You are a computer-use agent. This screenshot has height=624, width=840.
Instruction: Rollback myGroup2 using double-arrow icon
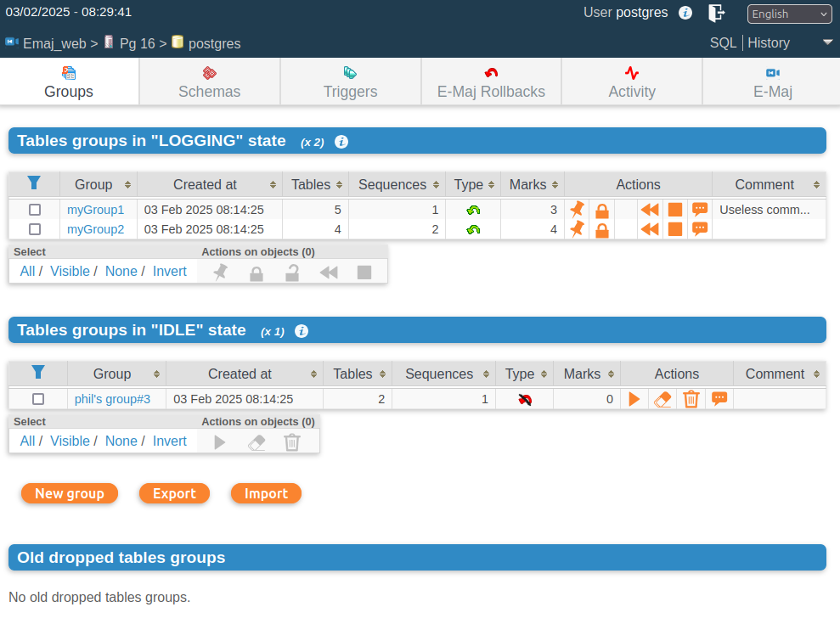(x=650, y=229)
